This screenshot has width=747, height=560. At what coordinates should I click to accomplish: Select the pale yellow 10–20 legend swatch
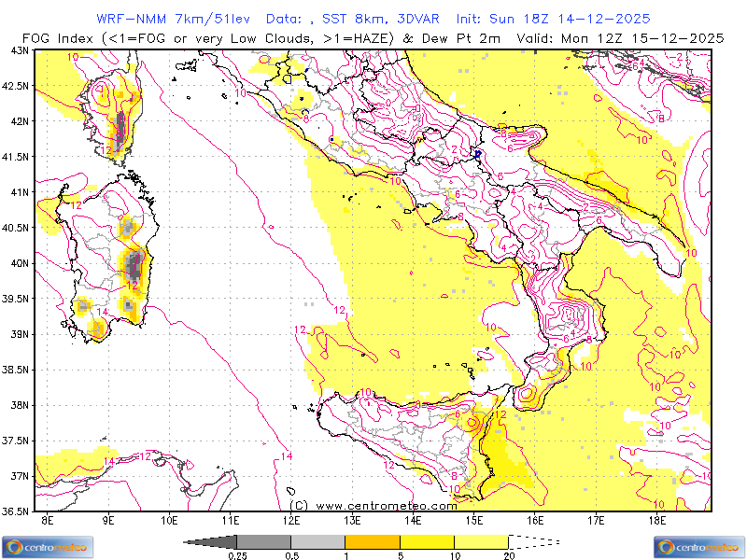(481, 541)
